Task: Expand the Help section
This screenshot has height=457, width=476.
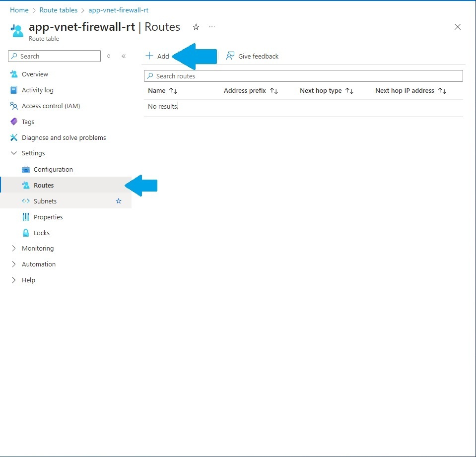Action: point(14,280)
